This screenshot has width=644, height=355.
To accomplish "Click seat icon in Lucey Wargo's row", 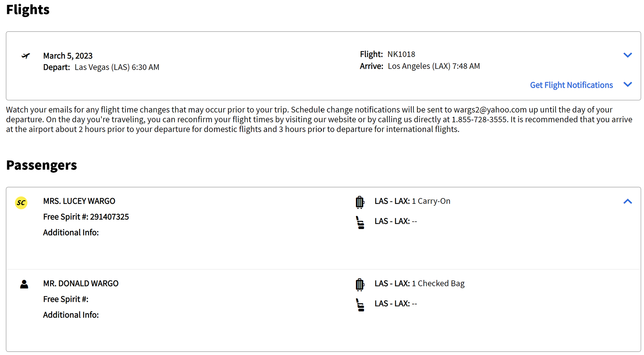I will (360, 223).
